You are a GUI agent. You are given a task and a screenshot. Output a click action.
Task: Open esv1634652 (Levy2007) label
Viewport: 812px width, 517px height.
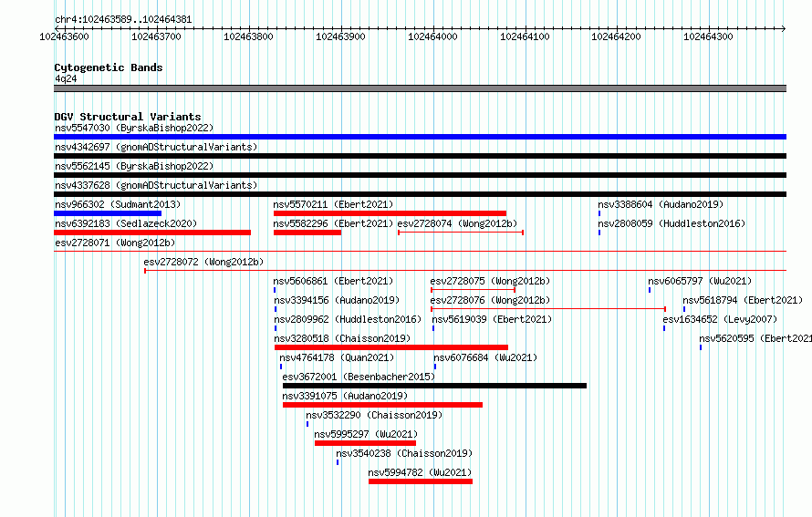coord(722,319)
